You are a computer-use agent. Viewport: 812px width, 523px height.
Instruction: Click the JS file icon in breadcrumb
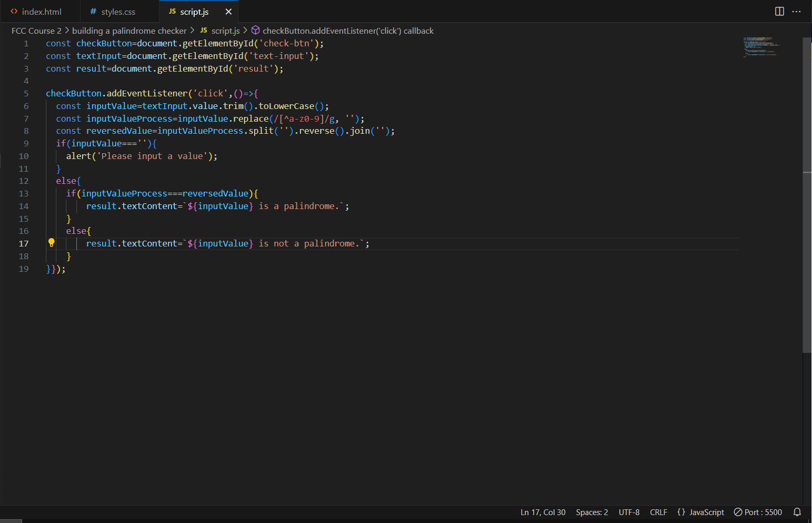click(204, 31)
